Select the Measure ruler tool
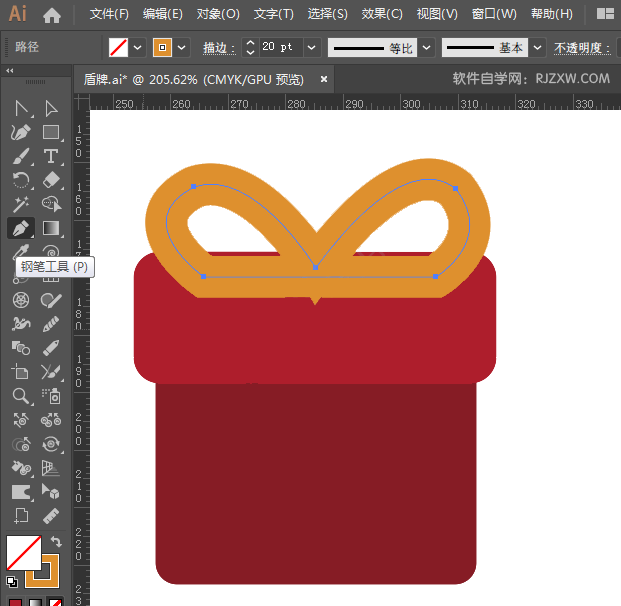The height and width of the screenshot is (606, 621). pyautogui.click(x=51, y=516)
